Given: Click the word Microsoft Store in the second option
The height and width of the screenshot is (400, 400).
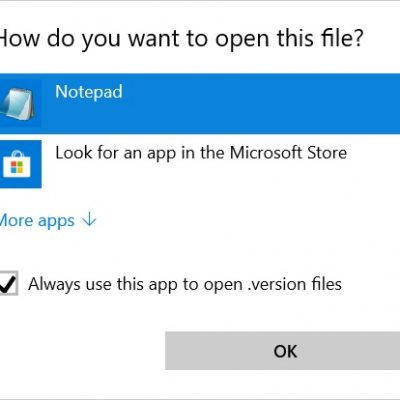Looking at the screenshot, I should click(288, 153).
